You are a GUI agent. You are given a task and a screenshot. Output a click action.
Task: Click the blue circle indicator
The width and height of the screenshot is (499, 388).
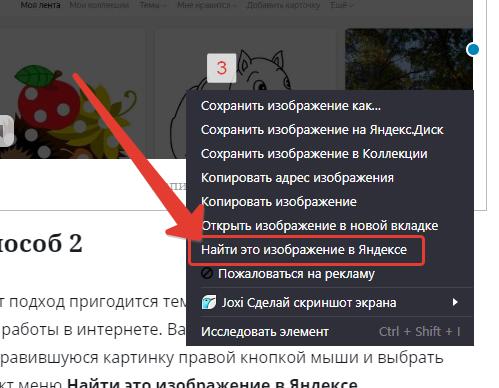point(473,50)
